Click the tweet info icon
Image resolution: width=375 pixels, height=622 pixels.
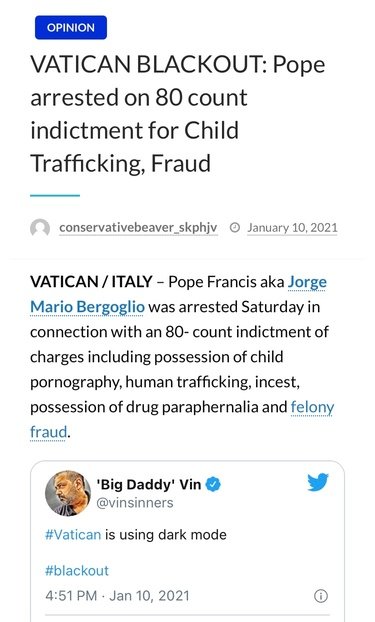321,596
